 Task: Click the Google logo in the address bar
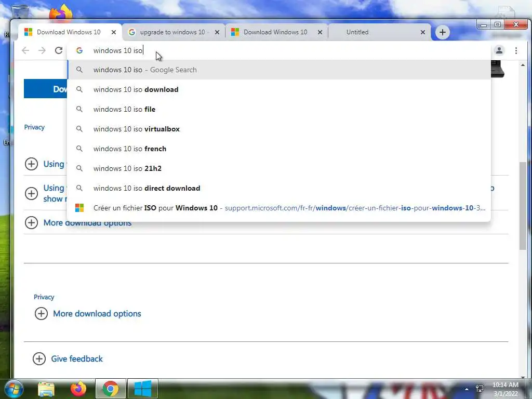click(x=79, y=50)
